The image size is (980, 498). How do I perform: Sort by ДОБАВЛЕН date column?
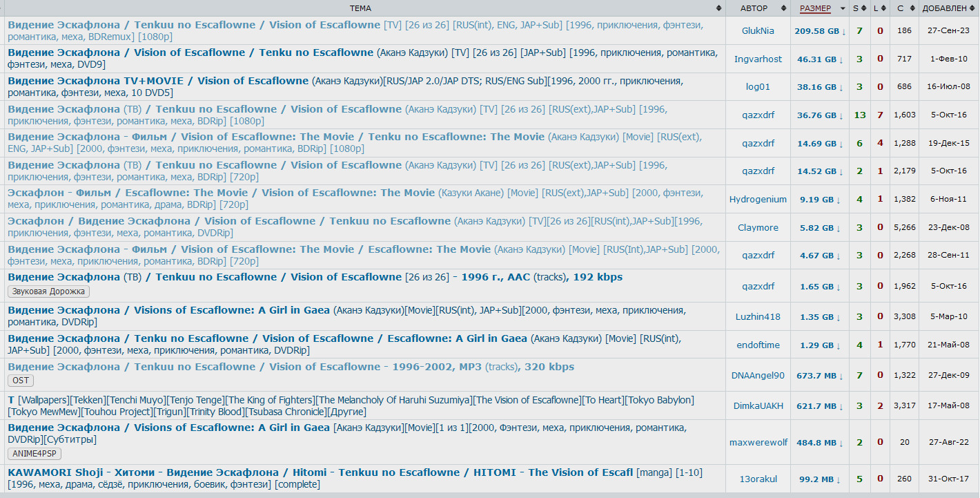(x=944, y=8)
